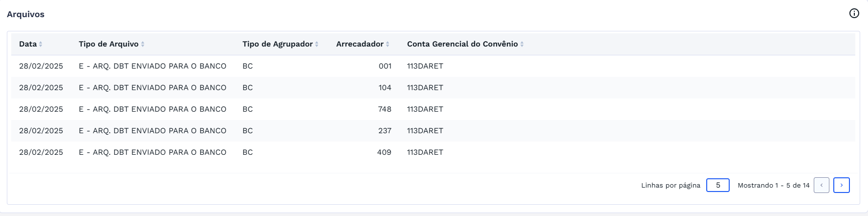
Task: Select the row with Arrecadador 748
Action: 385,109
